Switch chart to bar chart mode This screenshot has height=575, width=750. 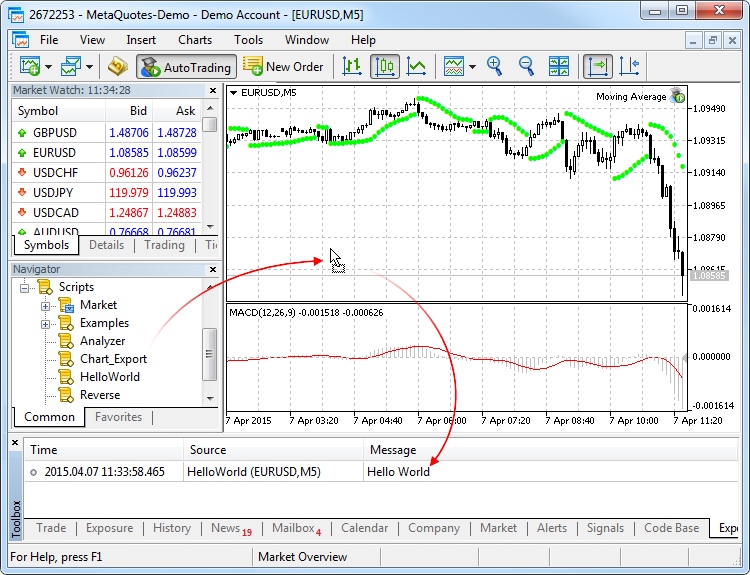pos(352,66)
